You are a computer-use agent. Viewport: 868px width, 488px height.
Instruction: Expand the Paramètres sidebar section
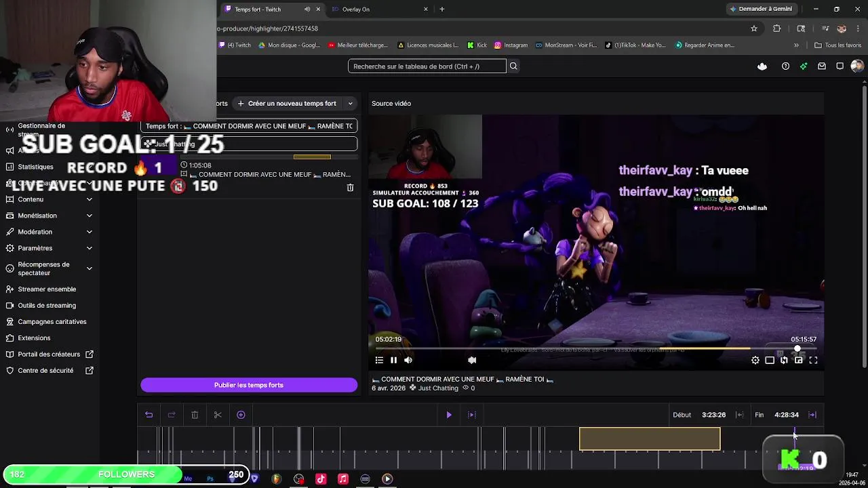pos(90,248)
